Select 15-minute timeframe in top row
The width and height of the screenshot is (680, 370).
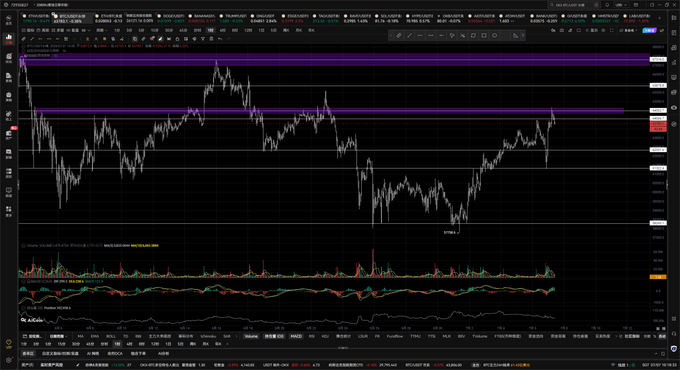pyautogui.click(x=154, y=30)
